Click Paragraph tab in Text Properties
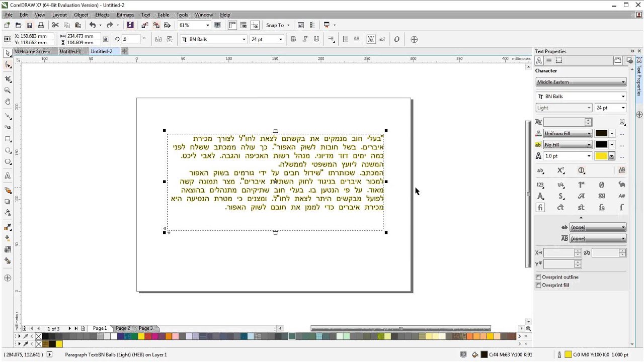 [549, 60]
